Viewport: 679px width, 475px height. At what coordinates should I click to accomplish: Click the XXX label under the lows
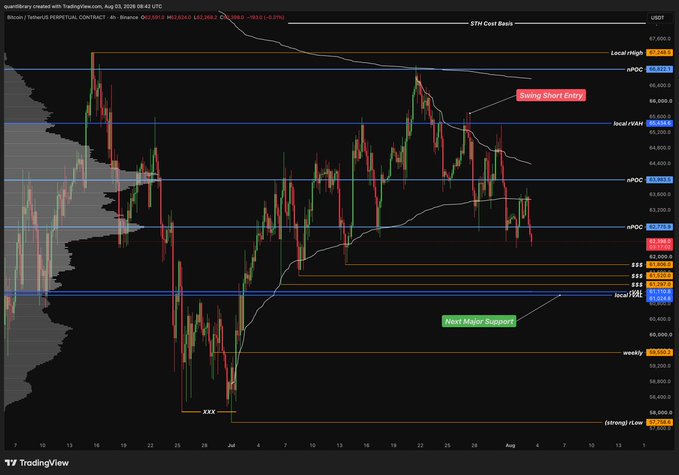click(x=209, y=412)
